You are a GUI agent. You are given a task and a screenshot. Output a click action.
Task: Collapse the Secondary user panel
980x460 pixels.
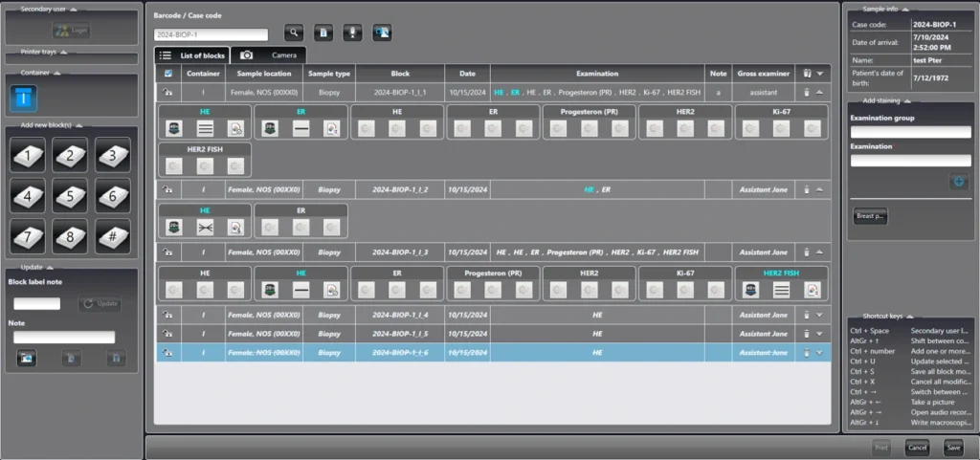pyautogui.click(x=74, y=10)
